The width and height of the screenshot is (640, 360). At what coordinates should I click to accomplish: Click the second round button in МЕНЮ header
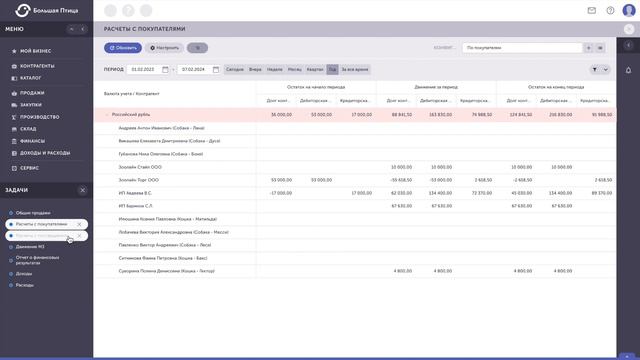[x=82, y=29]
